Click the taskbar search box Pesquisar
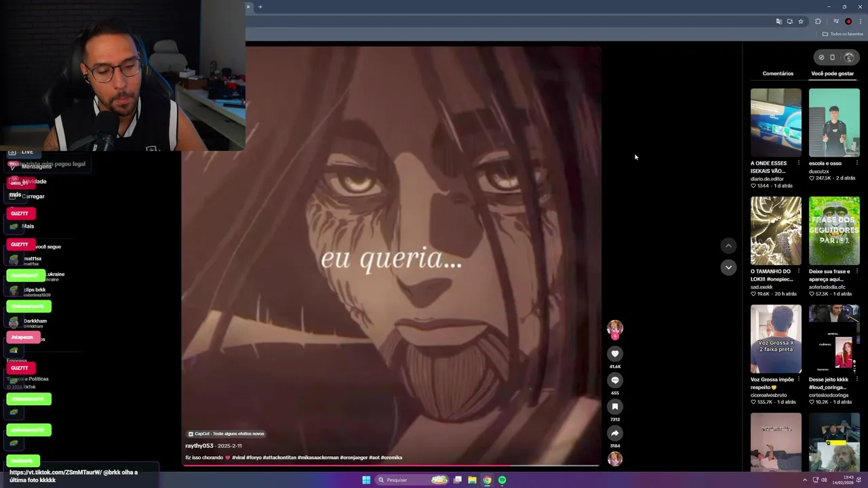The image size is (868, 488). click(x=414, y=480)
